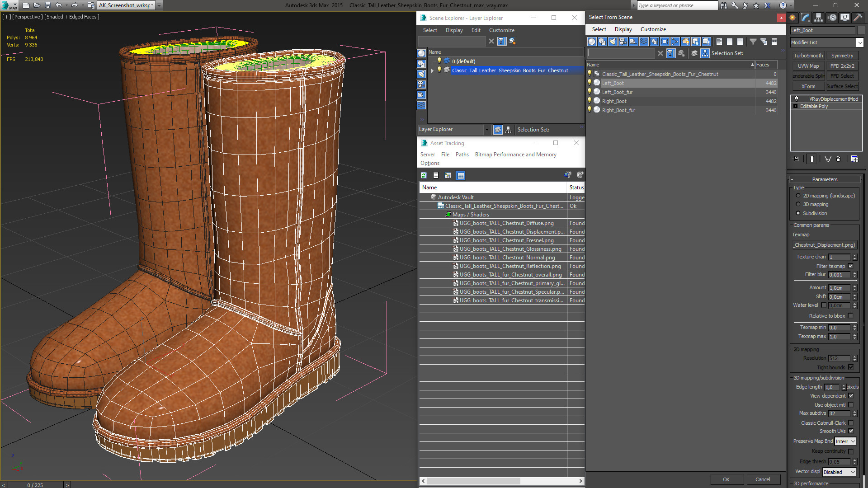
Task: Open the Motion command panel tab
Action: [832, 18]
